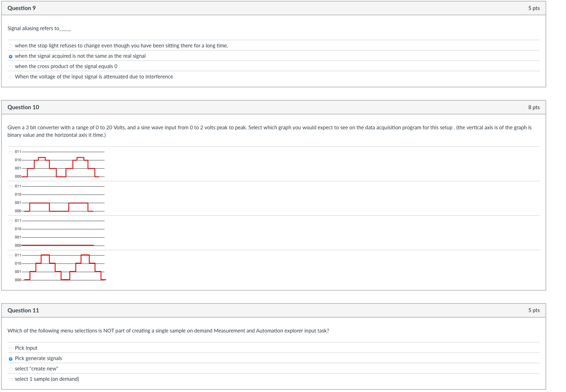This screenshot has height=392, width=566.
Task: Select 'Pick Input' for Question 11
Action: (10, 348)
